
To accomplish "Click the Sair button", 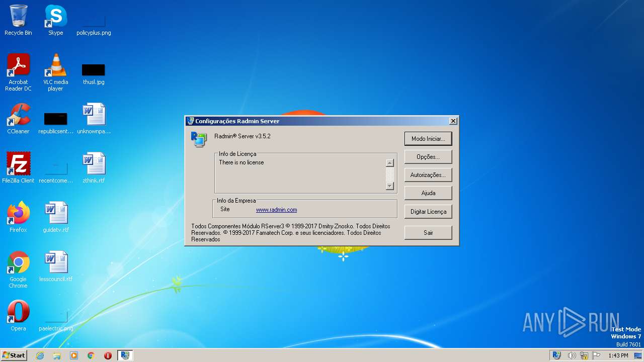I will pos(428,233).
